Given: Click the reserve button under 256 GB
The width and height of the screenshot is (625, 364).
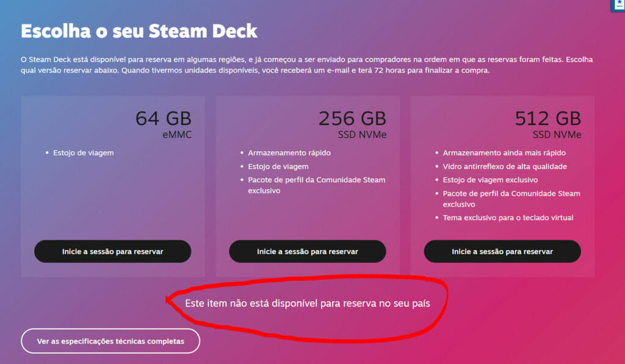Looking at the screenshot, I should 308,251.
